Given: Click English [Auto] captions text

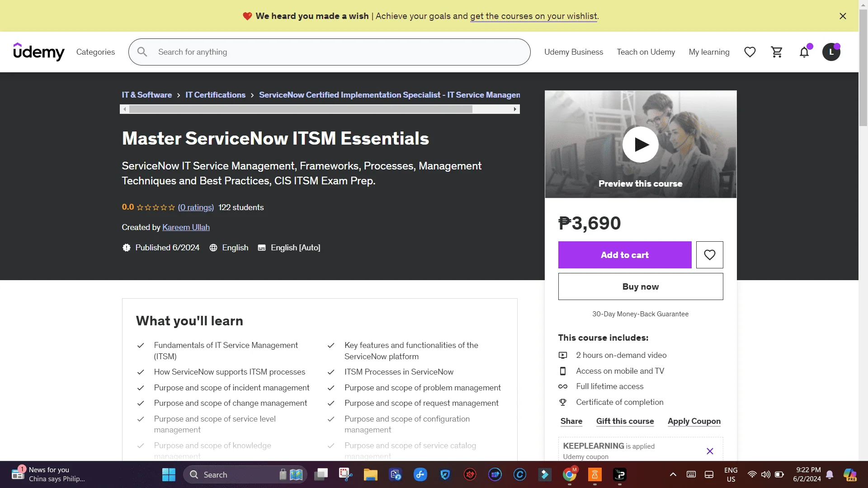Looking at the screenshot, I should [x=295, y=248].
